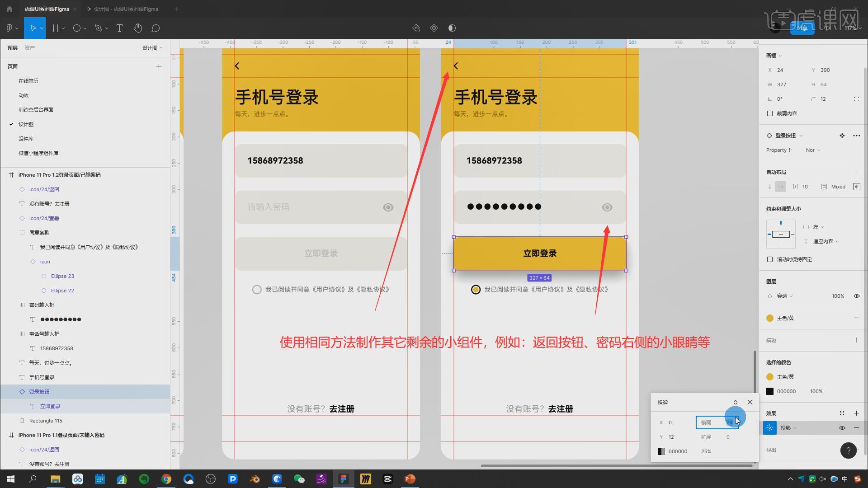Select the Text tool in the toolbar
Screen dimensions: 868x488
(x=119, y=28)
